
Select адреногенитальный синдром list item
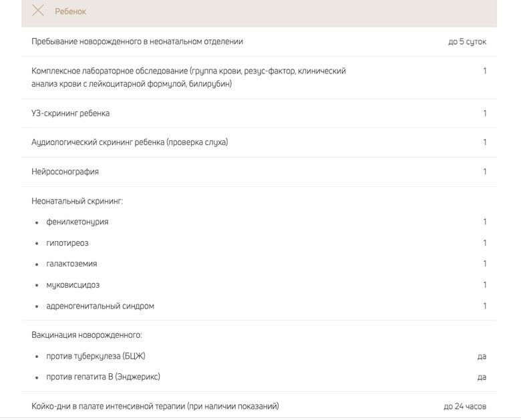coord(100,306)
